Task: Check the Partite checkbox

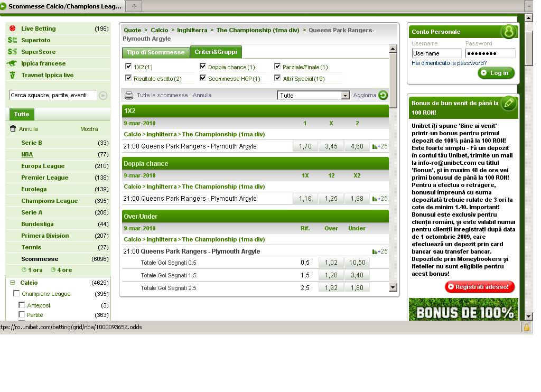Action: (x=22, y=314)
